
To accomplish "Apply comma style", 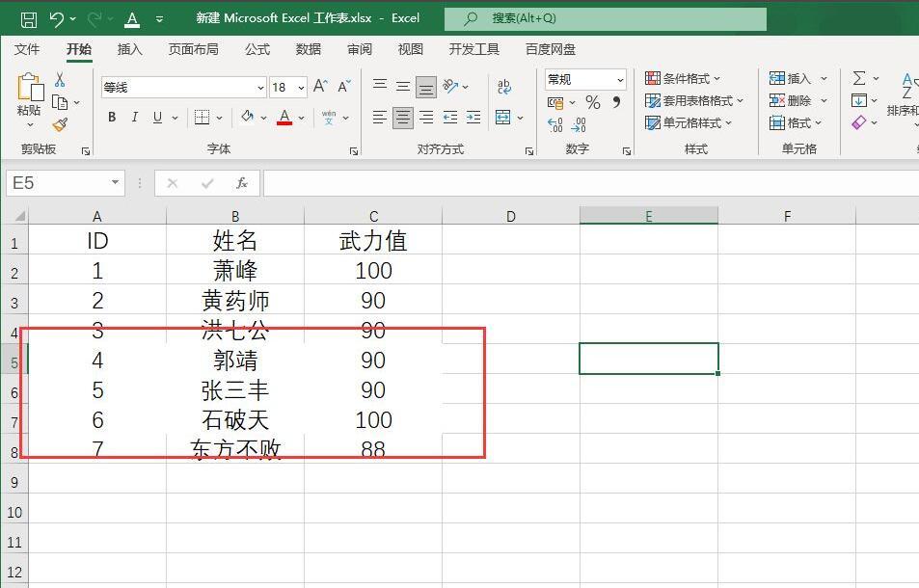I will click(616, 102).
